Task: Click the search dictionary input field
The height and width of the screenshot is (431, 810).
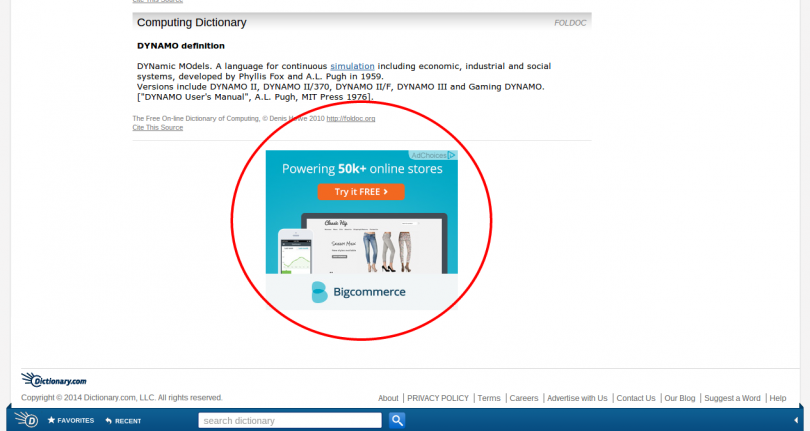Action: tap(290, 420)
